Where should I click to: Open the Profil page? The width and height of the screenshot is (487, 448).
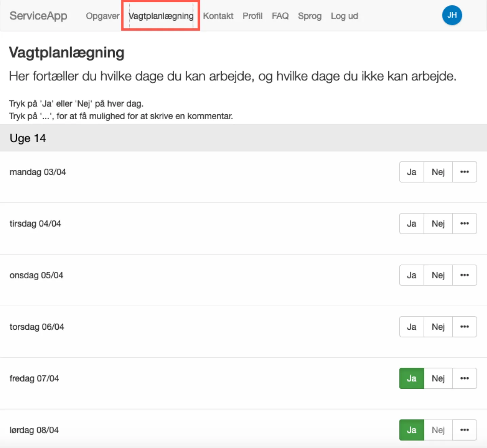click(x=252, y=16)
